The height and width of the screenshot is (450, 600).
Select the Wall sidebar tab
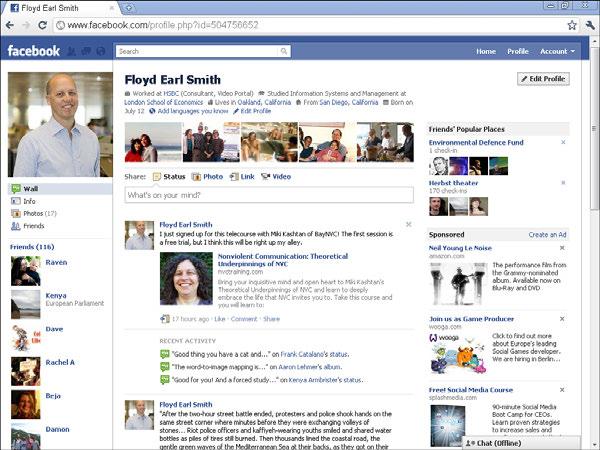(60, 189)
